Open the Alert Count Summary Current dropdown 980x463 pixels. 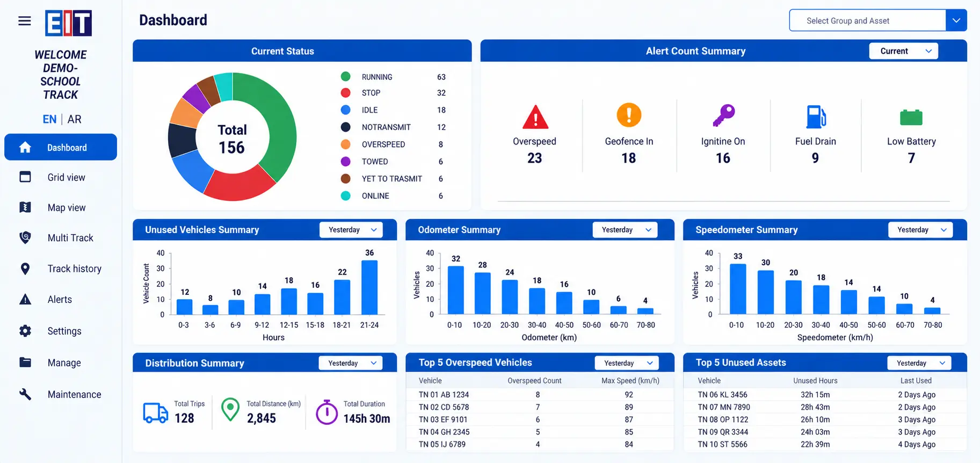tap(904, 51)
